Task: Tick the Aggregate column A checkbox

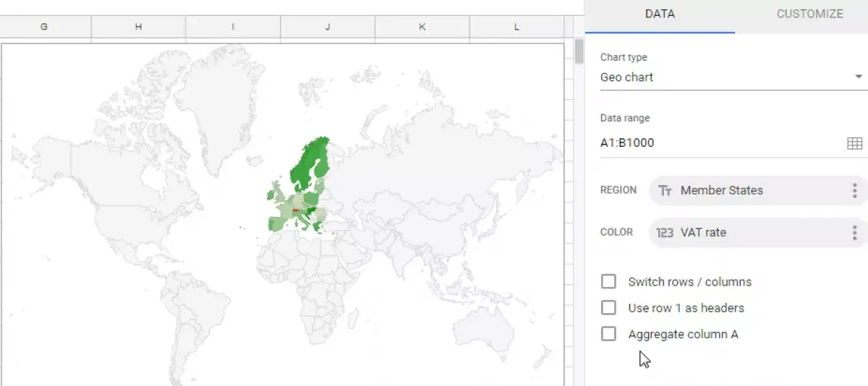Action: (x=608, y=334)
